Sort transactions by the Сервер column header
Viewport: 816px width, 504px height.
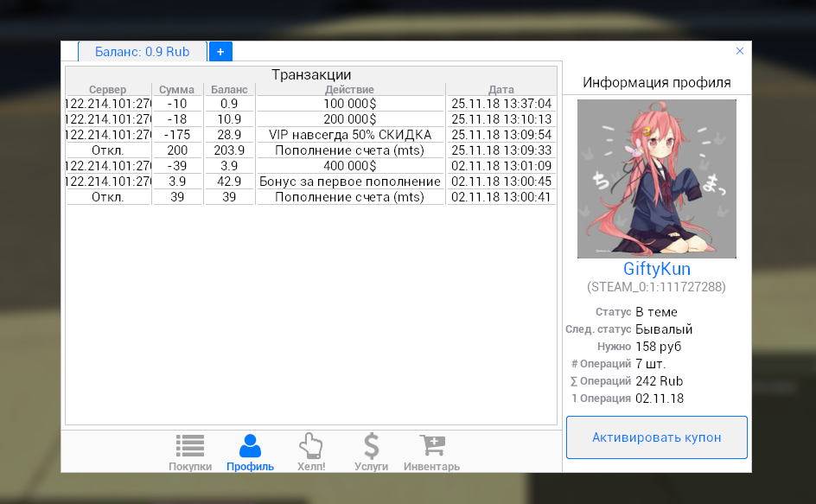pos(108,90)
